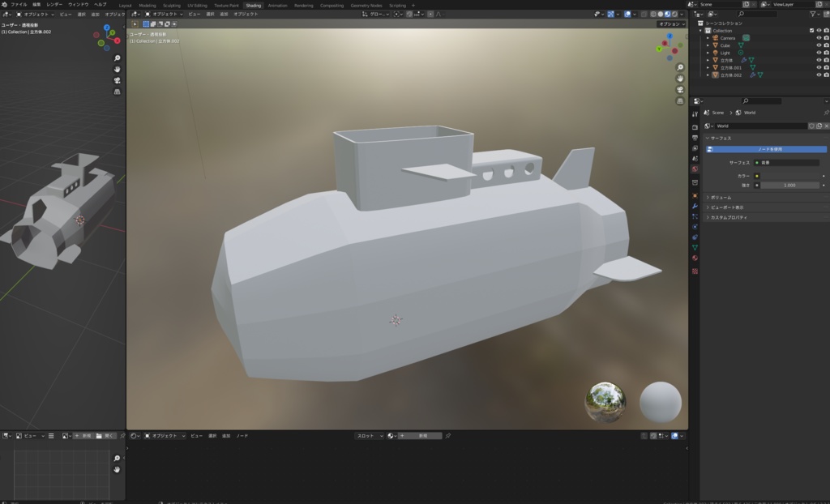830x504 pixels.
Task: Open the Scene properties tab icon
Action: coord(695,158)
